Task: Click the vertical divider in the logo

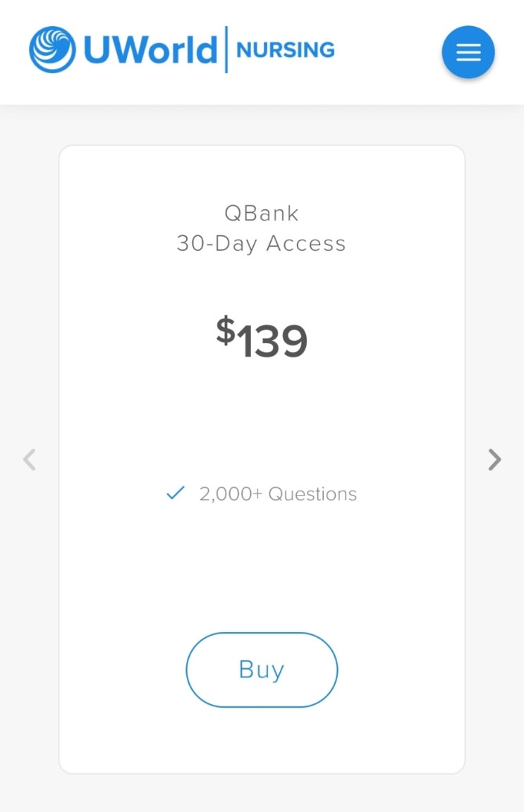Action: tap(226, 49)
